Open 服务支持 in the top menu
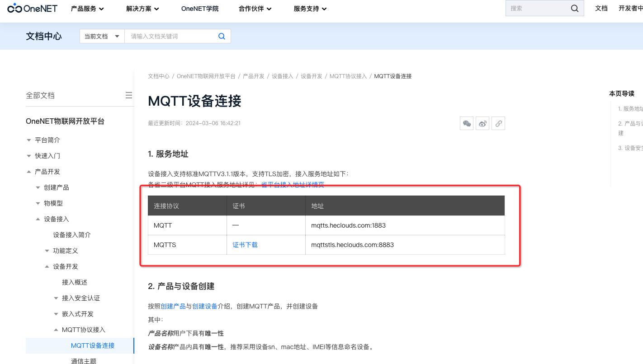 [x=310, y=9]
